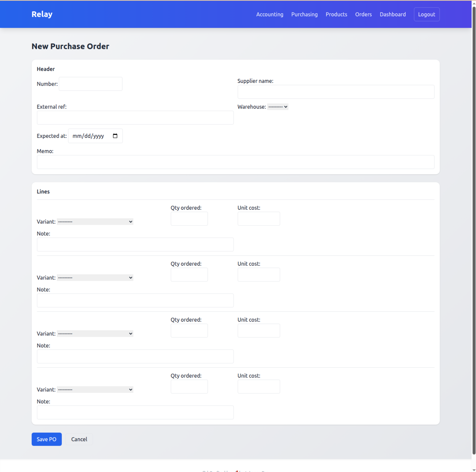Screen dimensions: 476x472
Task: Open the third line's Variant selector
Action: coord(95,333)
